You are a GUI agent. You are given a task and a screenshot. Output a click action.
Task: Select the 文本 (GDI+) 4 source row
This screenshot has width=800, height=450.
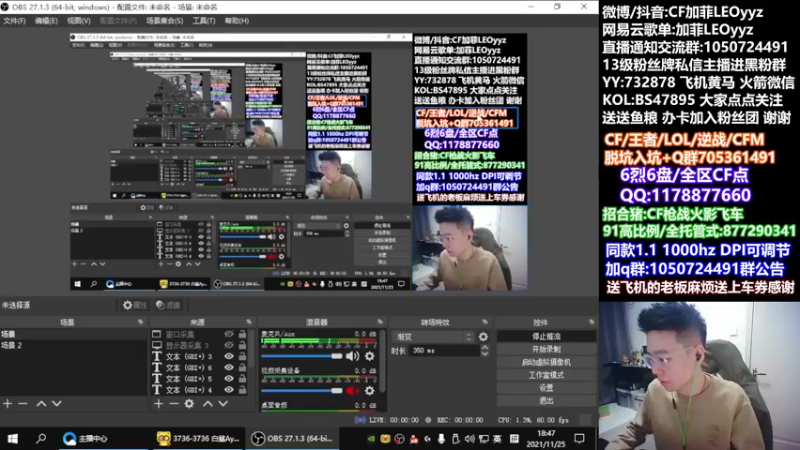coord(199,390)
